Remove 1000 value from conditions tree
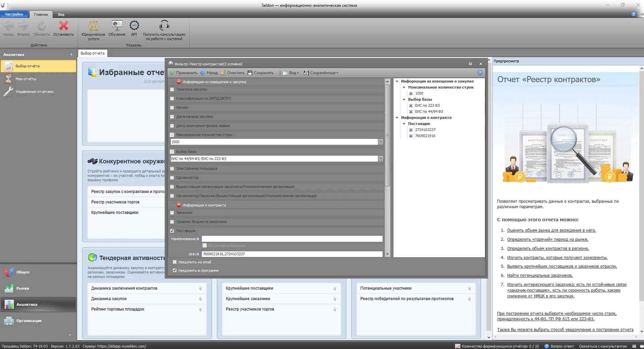This screenshot has height=349, width=644. (x=411, y=94)
